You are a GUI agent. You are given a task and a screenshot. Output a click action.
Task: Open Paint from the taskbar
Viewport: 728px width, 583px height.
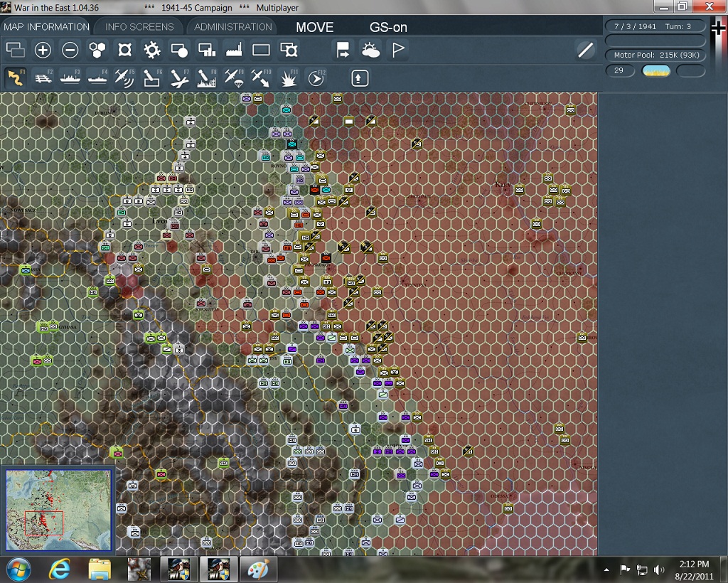258,569
